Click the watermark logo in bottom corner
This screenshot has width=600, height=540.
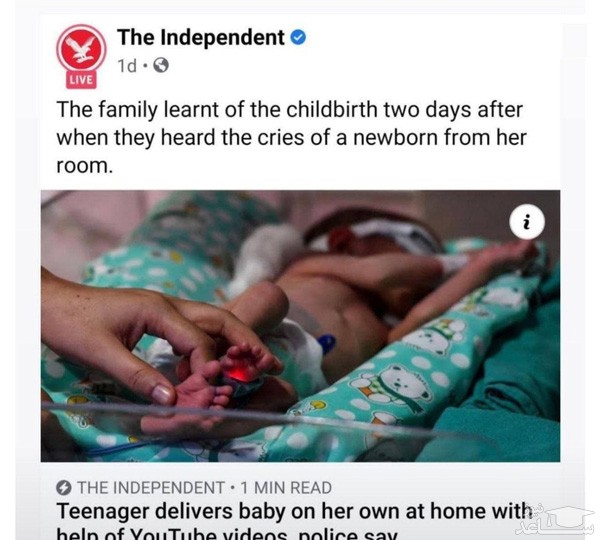click(x=555, y=521)
